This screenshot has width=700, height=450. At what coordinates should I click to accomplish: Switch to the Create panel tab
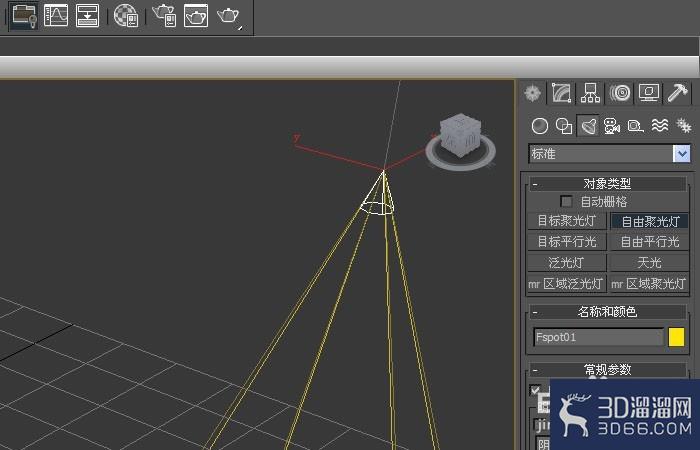(x=533, y=93)
